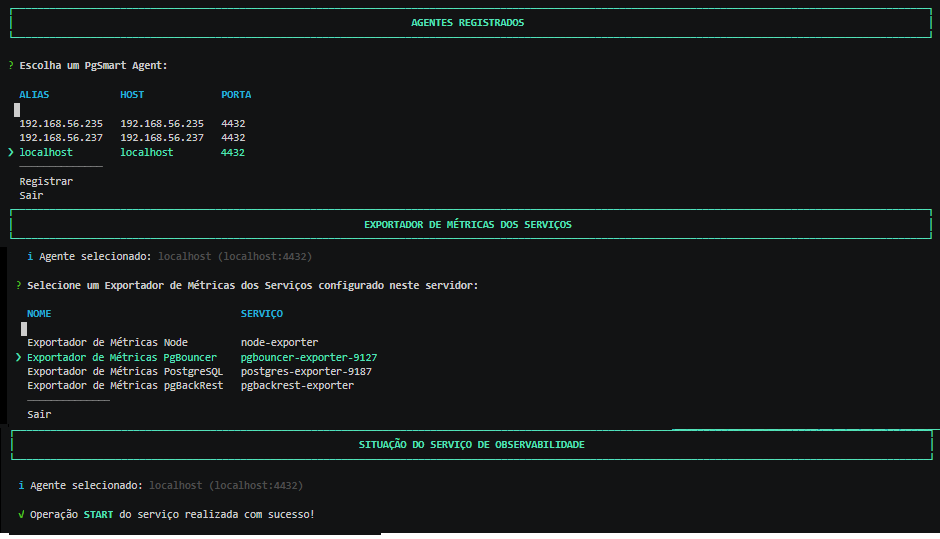Click the AGENTES REGISTRADOS banner title

coord(468,23)
